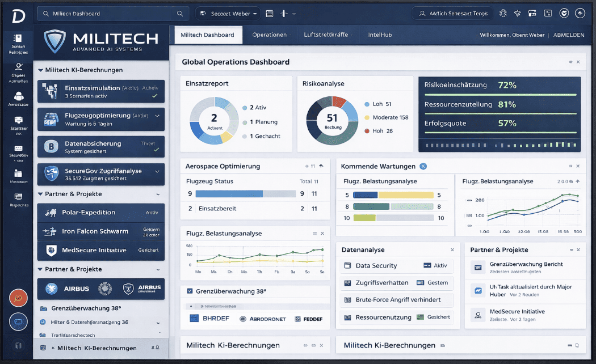This screenshot has height=364, width=596.
Task: Click the Polar-Expedition bear icon
Action: [x=51, y=213]
